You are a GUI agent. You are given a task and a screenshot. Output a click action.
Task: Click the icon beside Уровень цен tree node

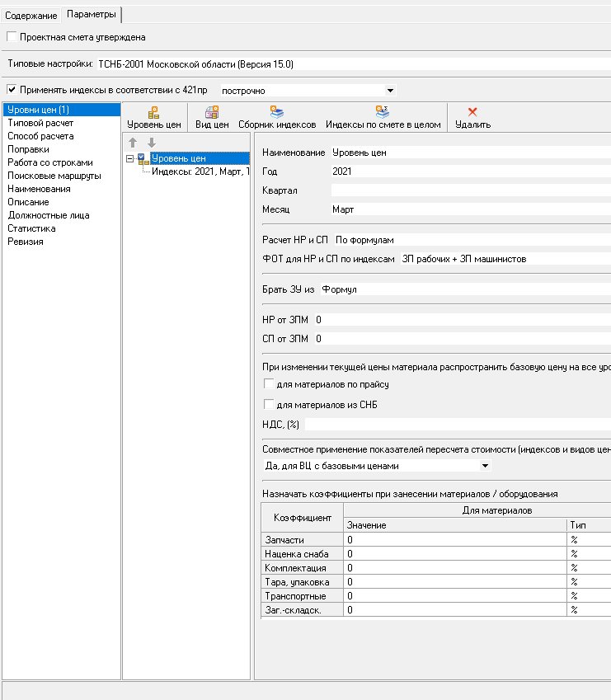[x=143, y=159]
